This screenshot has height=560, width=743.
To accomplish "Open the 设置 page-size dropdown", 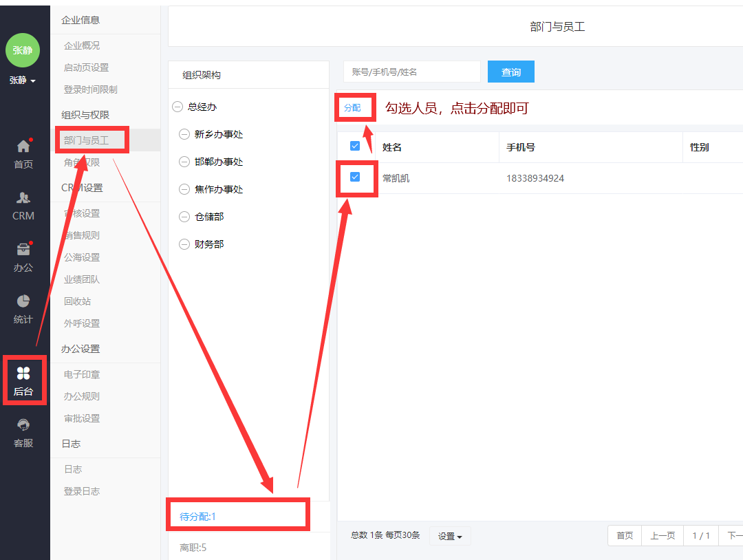I will click(x=450, y=537).
